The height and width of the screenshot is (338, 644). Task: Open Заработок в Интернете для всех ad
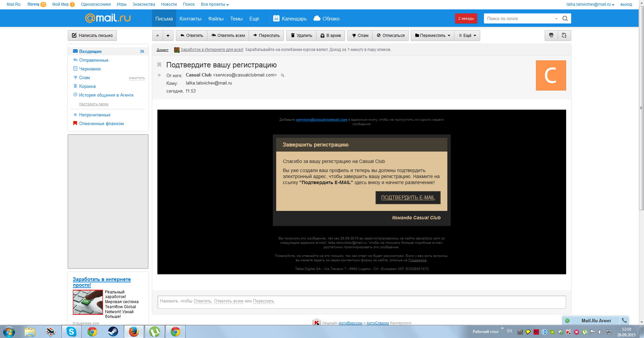click(212, 50)
